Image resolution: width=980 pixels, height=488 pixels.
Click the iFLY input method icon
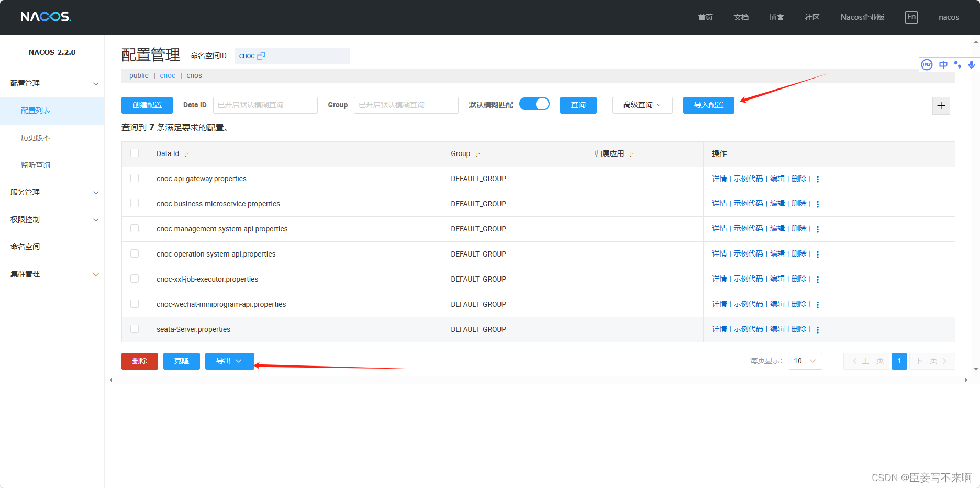point(927,65)
